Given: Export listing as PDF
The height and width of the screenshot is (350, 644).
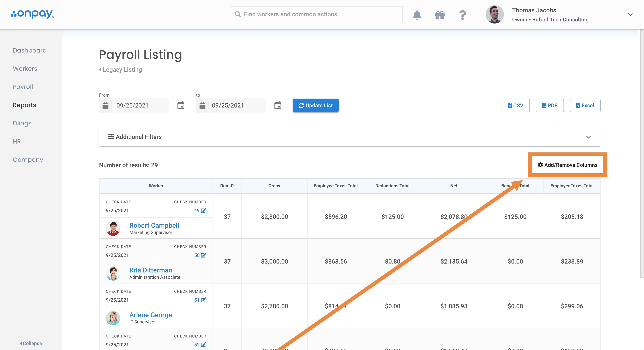Looking at the screenshot, I should point(550,105).
